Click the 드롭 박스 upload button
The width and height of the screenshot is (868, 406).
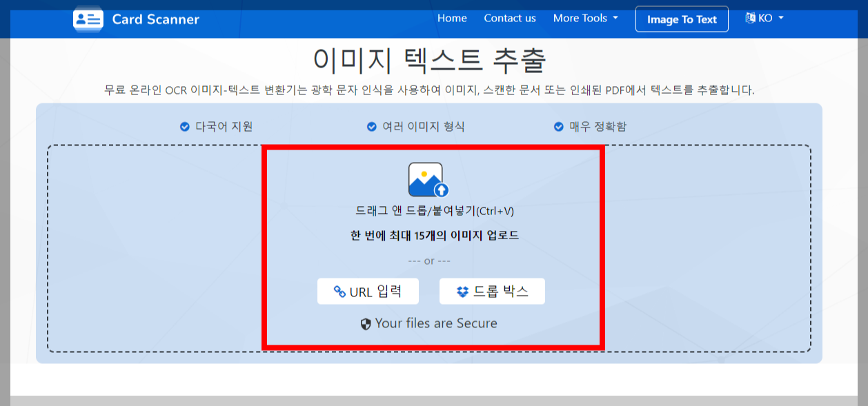[x=491, y=291]
